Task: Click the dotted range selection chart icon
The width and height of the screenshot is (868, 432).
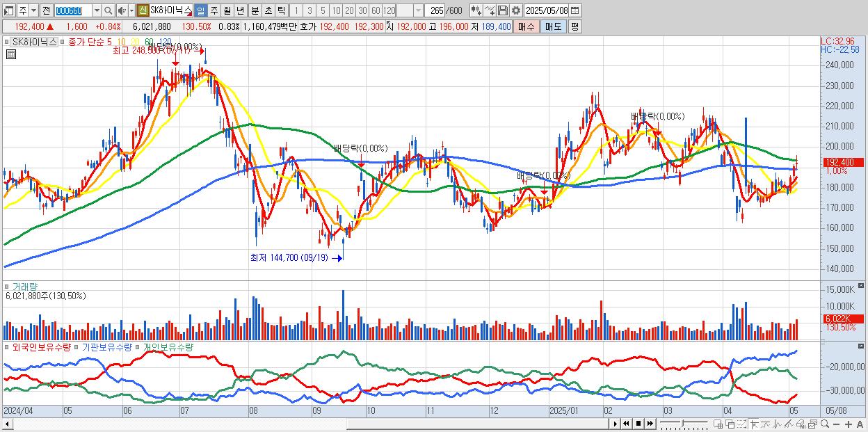Action: point(741,424)
